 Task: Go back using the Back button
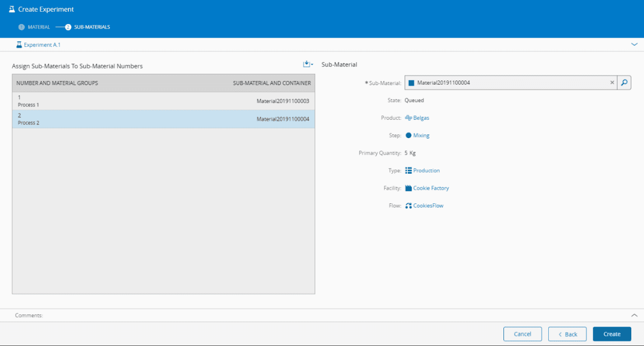coord(567,334)
